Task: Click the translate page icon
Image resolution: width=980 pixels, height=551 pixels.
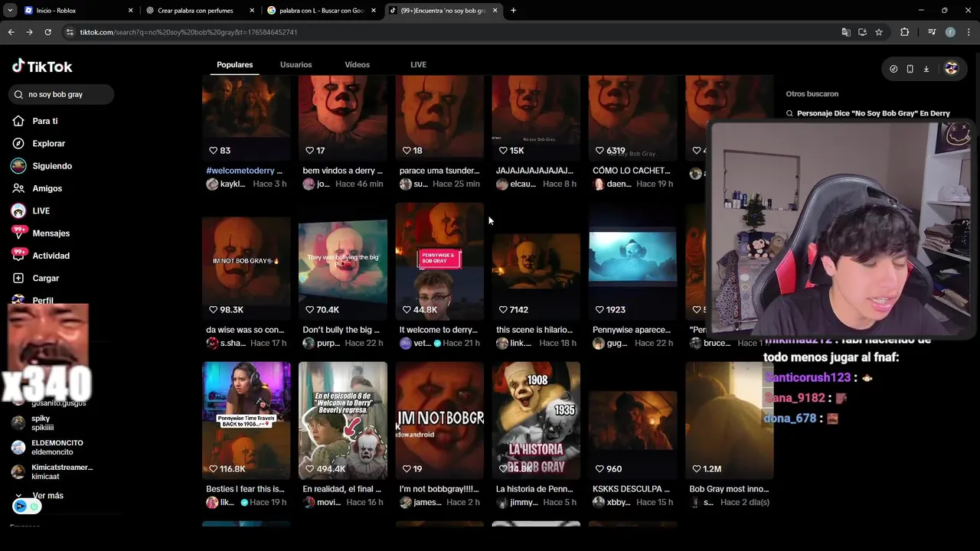Action: pyautogui.click(x=846, y=32)
